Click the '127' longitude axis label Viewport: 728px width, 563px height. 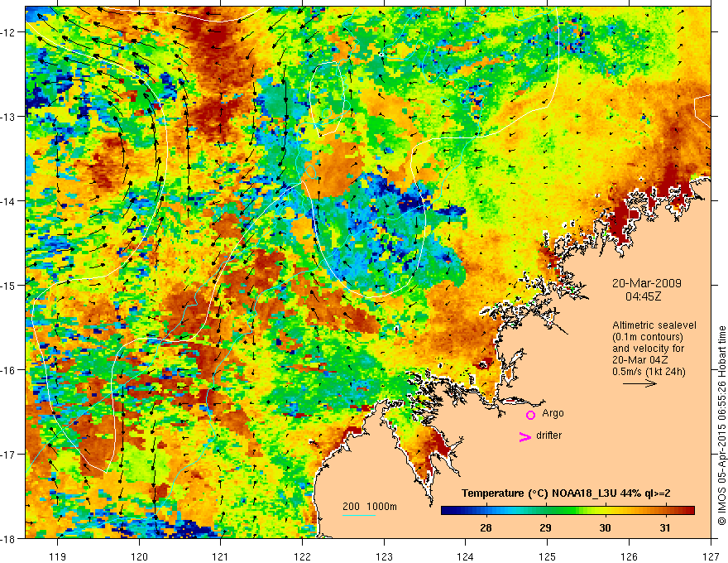[711, 556]
